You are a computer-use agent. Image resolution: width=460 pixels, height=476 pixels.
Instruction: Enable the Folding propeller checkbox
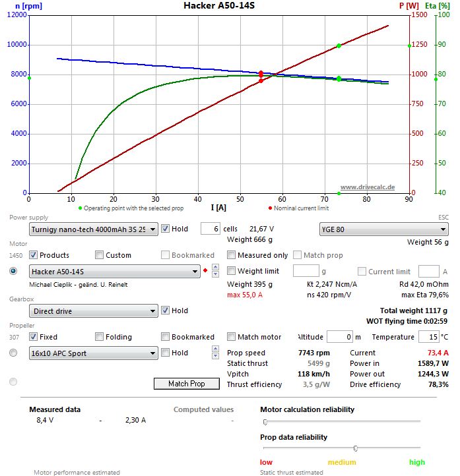click(99, 337)
